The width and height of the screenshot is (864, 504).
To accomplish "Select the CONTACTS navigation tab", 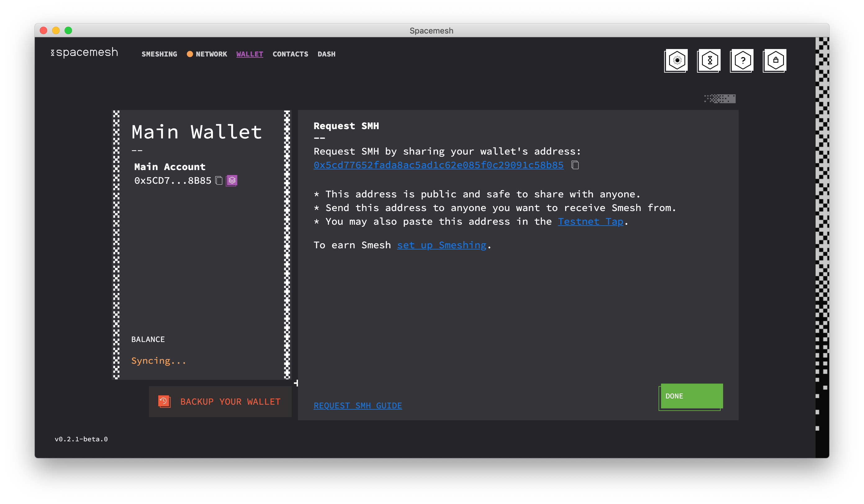I will click(290, 54).
